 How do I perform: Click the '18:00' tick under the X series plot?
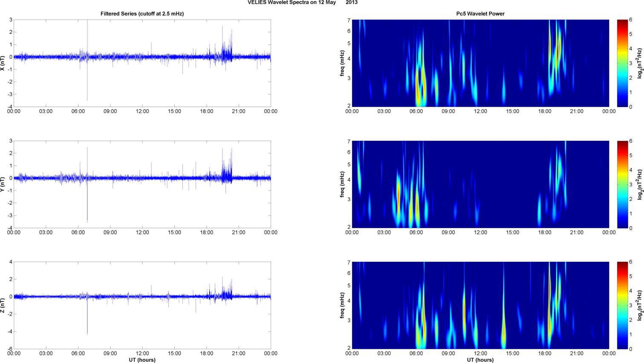click(x=207, y=111)
